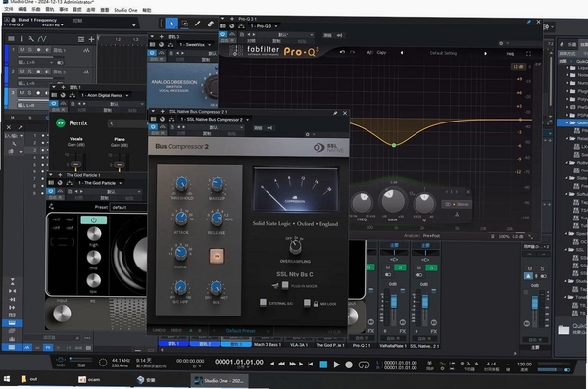Toggle monitor on track 1

pyautogui.click(x=47, y=50)
